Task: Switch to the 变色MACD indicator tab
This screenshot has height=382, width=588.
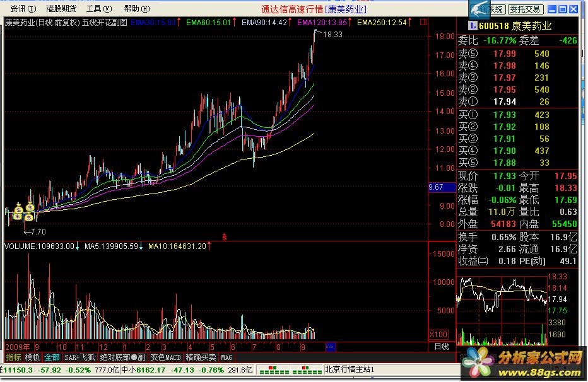Action: pos(165,357)
